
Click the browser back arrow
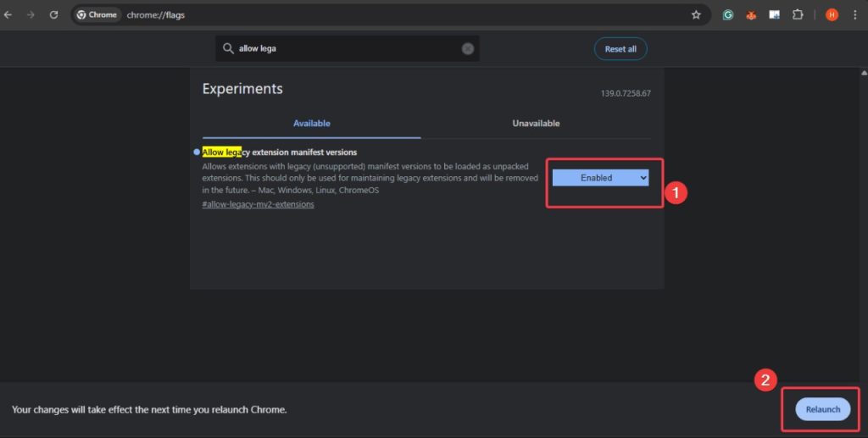[x=8, y=14]
